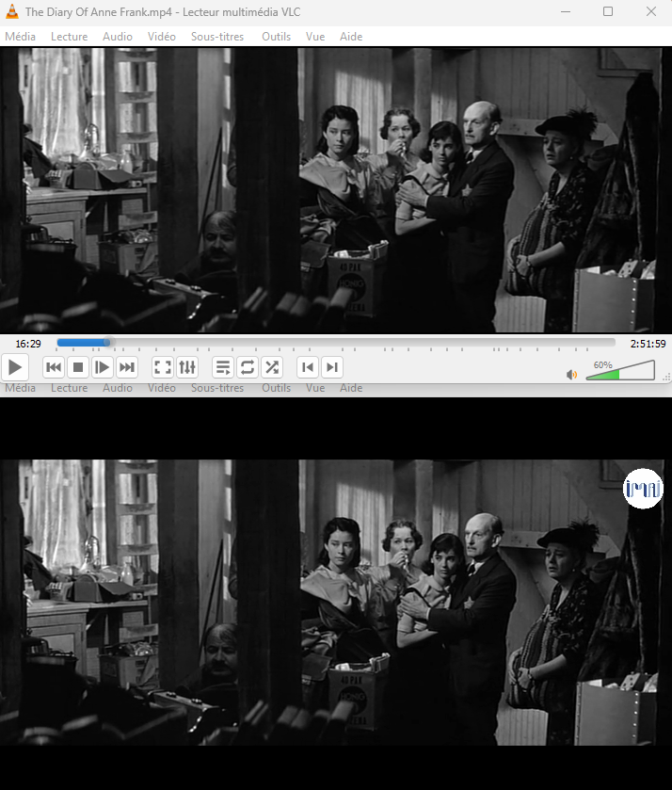This screenshot has height=790, width=672.
Task: Open the extended settings equalizer panel
Action: (x=187, y=367)
